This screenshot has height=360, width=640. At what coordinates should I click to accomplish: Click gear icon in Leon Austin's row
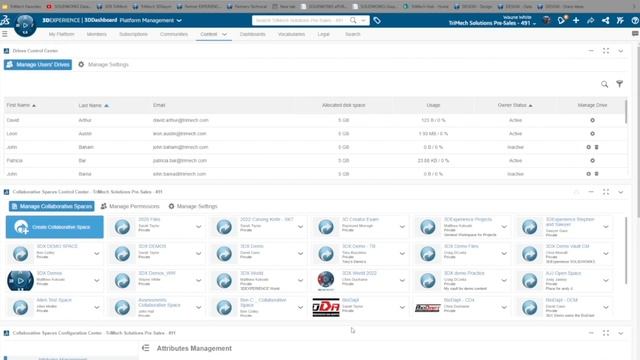pyautogui.click(x=592, y=134)
